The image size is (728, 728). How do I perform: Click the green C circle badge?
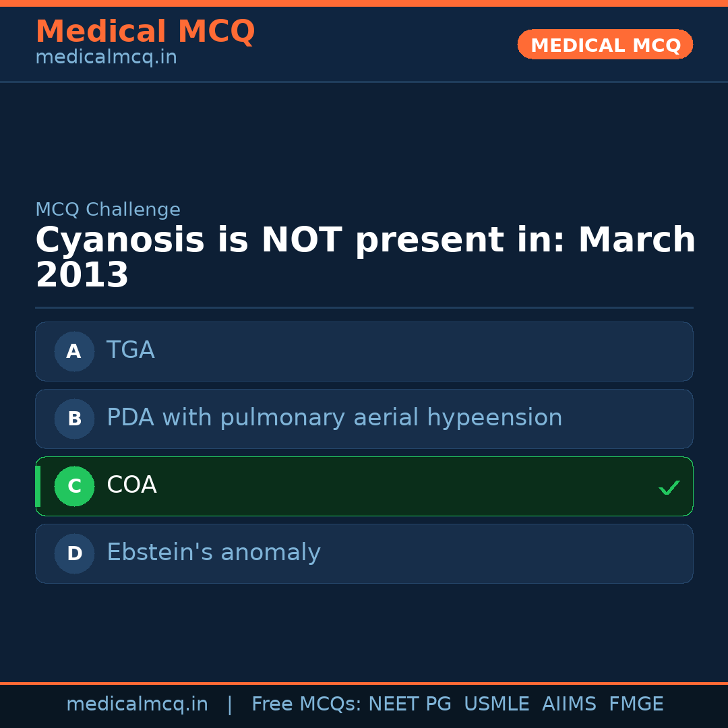click(74, 486)
